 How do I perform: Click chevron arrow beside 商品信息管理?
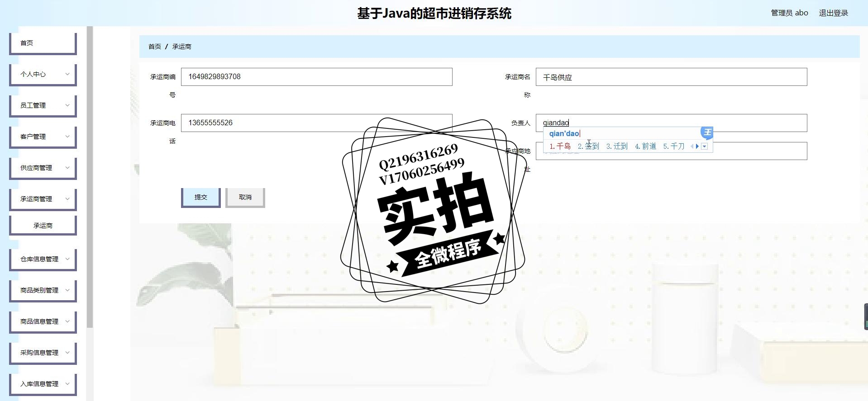[x=67, y=321]
